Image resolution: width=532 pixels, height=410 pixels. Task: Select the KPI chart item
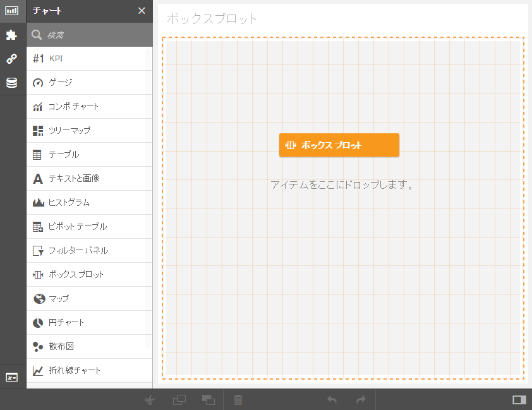click(90, 59)
